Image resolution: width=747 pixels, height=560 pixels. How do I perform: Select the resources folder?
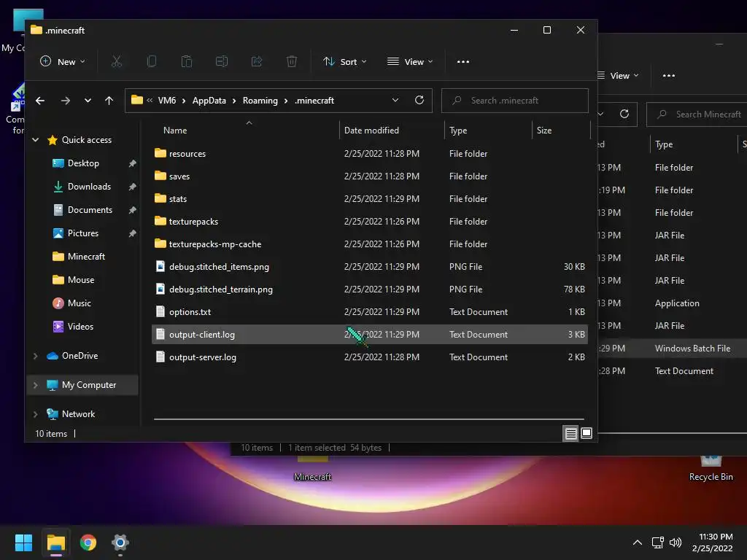370,154
